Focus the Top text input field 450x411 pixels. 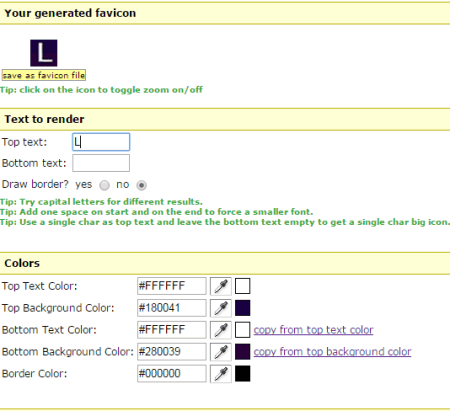tap(101, 142)
